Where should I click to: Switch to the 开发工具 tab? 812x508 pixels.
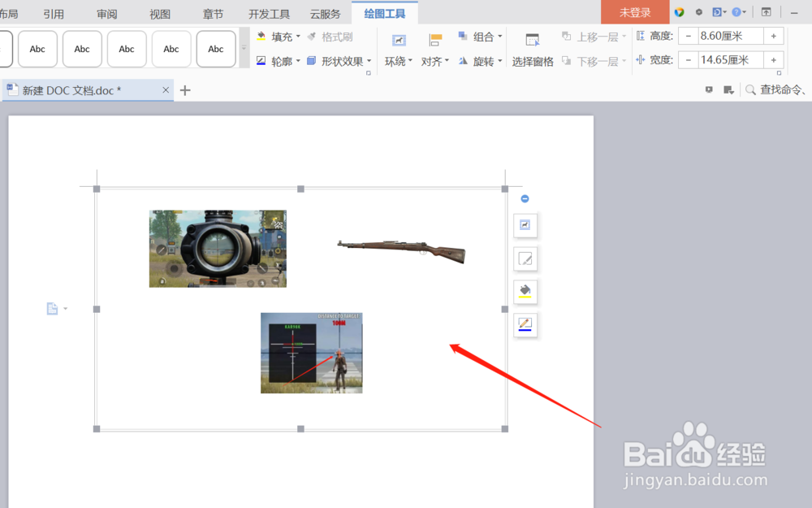coord(269,14)
